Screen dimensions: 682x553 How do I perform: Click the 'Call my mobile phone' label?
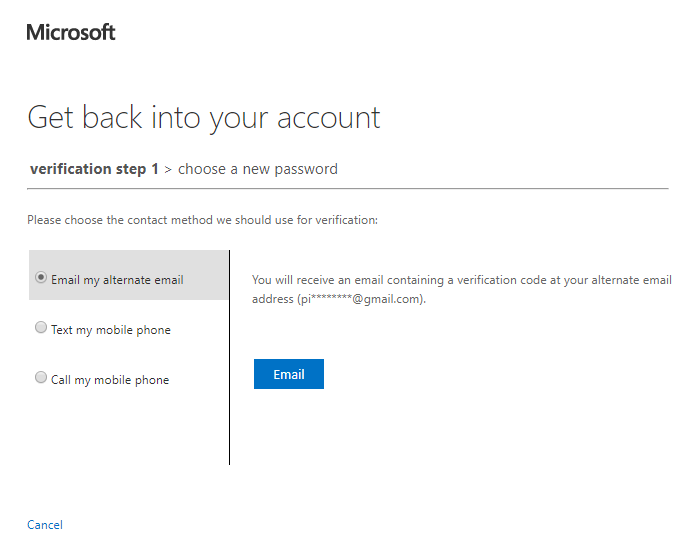(x=110, y=380)
